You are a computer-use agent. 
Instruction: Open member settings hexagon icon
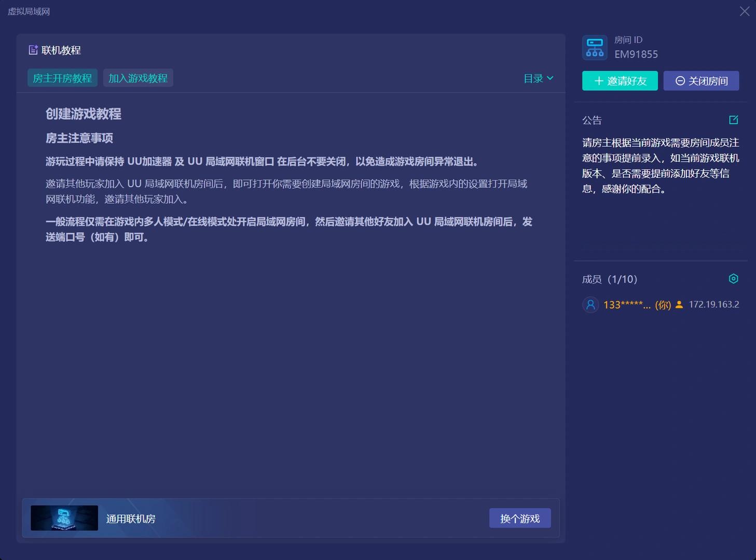[x=733, y=279]
